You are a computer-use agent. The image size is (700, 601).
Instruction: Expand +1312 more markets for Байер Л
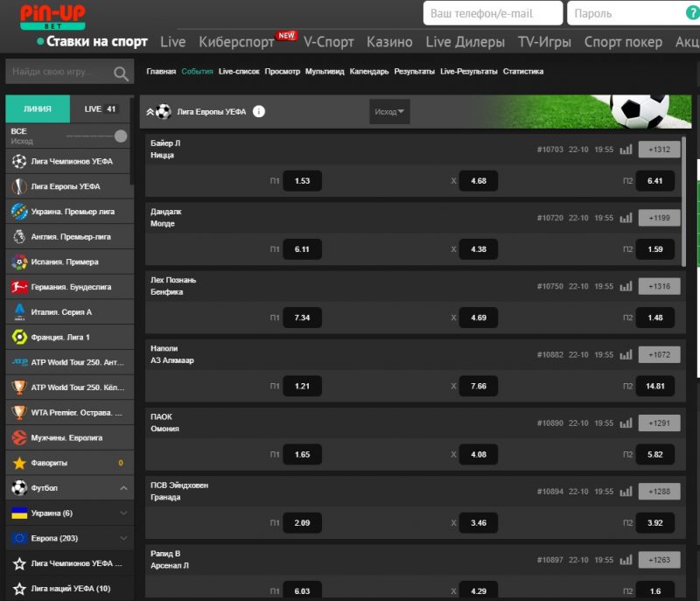pyautogui.click(x=659, y=150)
